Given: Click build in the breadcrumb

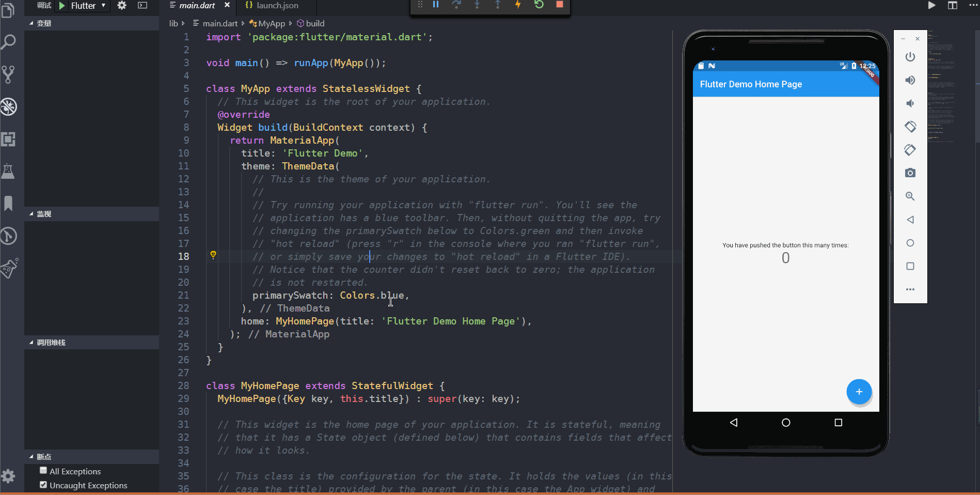Looking at the screenshot, I should pyautogui.click(x=315, y=23).
